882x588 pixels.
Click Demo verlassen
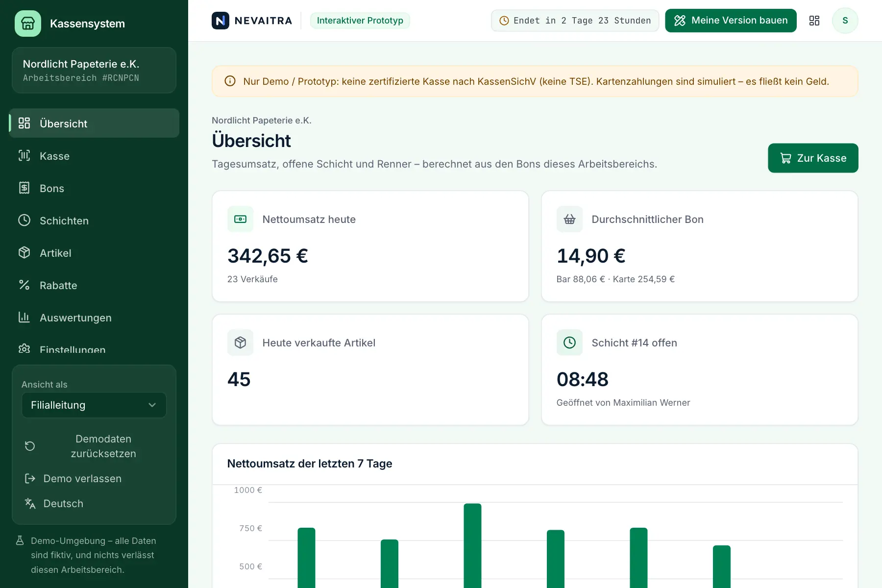pyautogui.click(x=94, y=478)
